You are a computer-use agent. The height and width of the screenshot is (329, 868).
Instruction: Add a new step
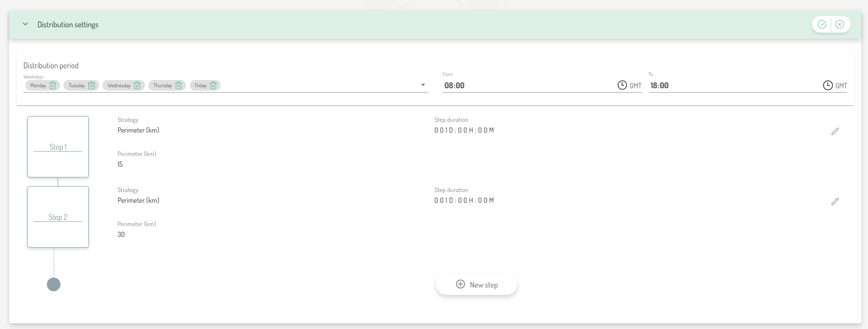pyautogui.click(x=477, y=285)
